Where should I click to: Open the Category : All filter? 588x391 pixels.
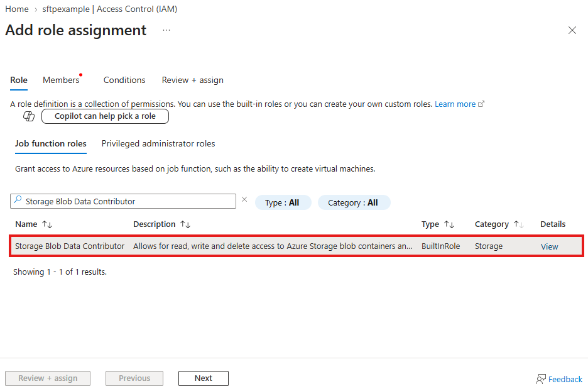click(354, 202)
